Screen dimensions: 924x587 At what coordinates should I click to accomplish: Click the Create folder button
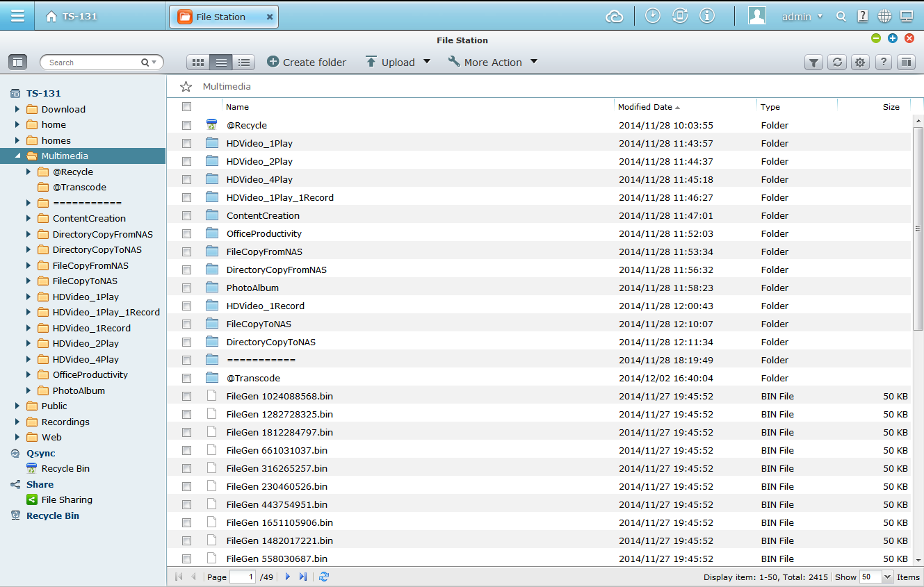click(307, 63)
